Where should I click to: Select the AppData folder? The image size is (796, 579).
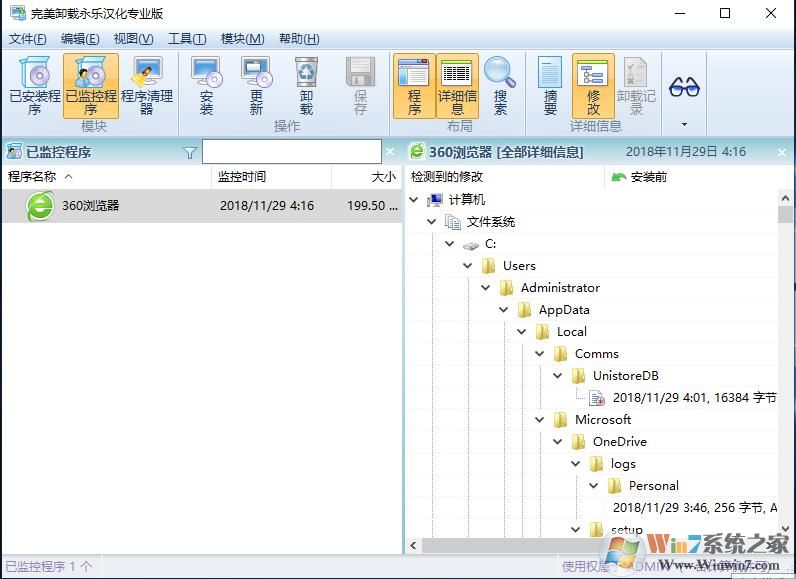pos(564,310)
